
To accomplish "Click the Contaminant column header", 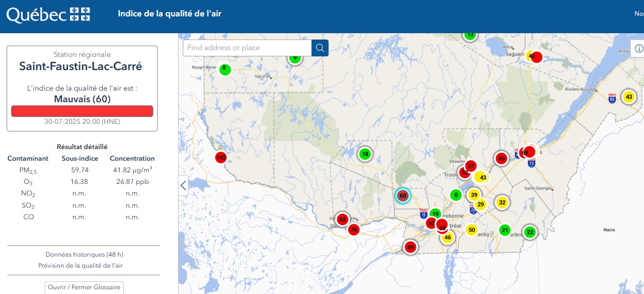I will pos(28,159).
